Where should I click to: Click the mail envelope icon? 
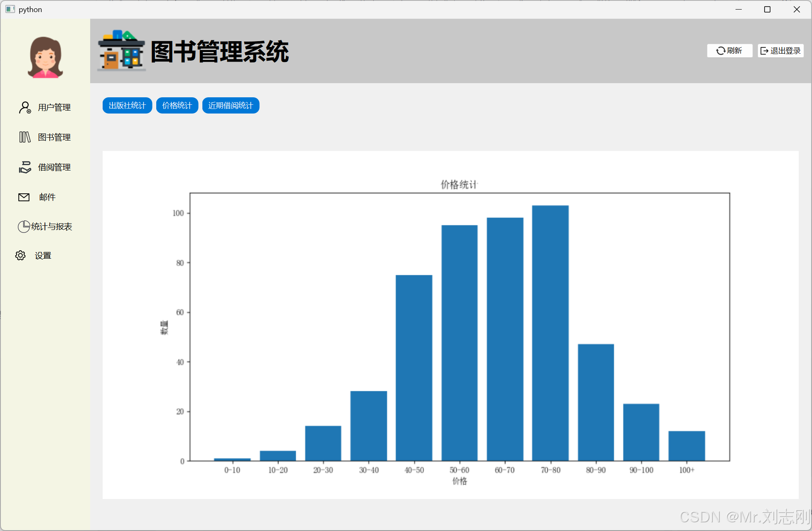click(24, 197)
